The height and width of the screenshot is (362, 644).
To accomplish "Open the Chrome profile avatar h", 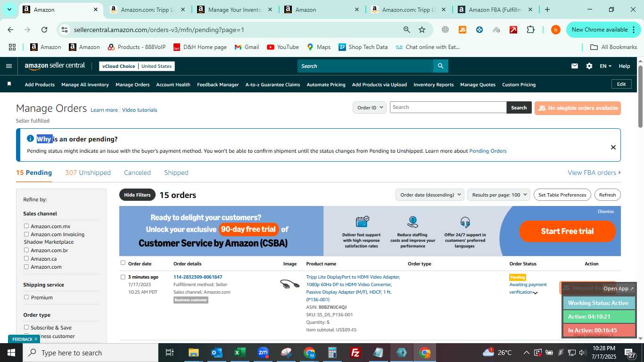I will [x=556, y=30].
